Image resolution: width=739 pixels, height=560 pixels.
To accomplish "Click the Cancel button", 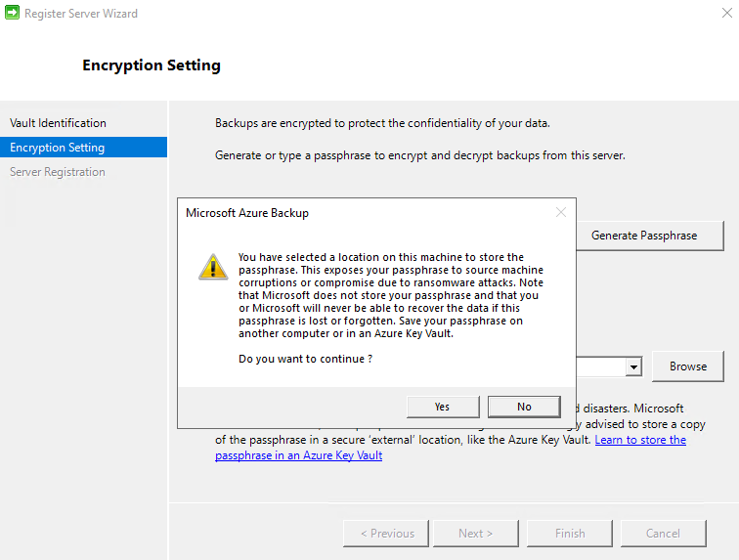I will coord(663,534).
